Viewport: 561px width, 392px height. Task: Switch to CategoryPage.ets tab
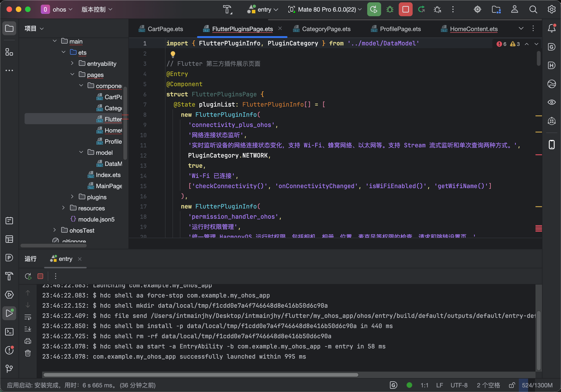coord(326,29)
